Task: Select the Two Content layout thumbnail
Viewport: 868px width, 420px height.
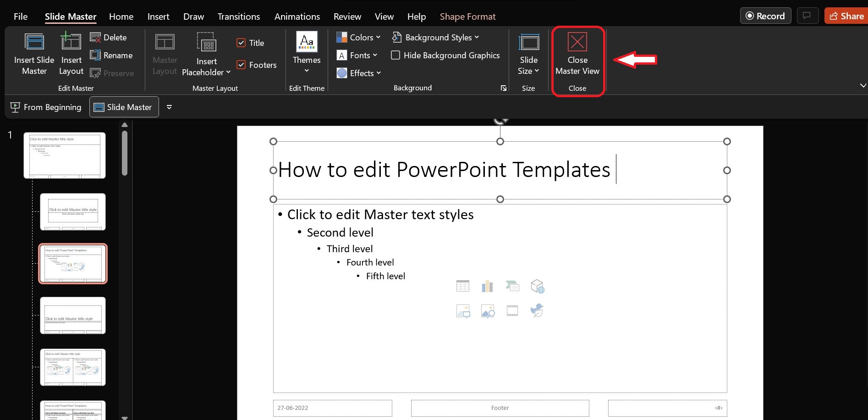Action: [x=73, y=367]
